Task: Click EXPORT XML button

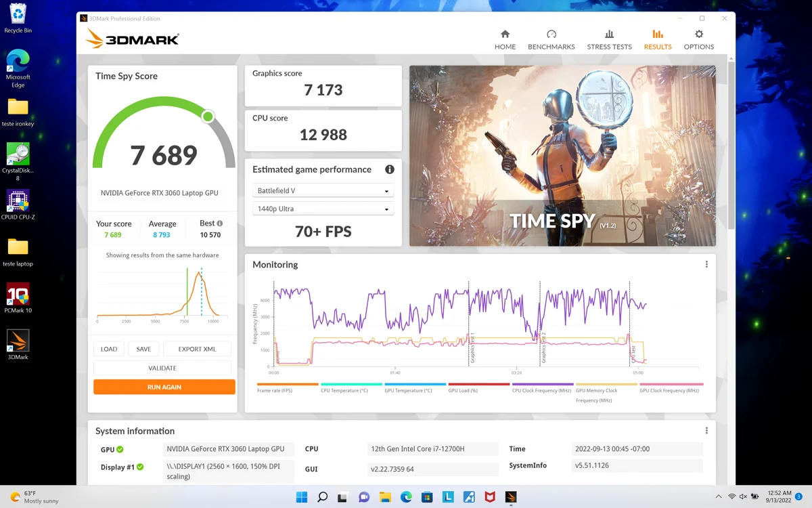Action: coord(197,349)
